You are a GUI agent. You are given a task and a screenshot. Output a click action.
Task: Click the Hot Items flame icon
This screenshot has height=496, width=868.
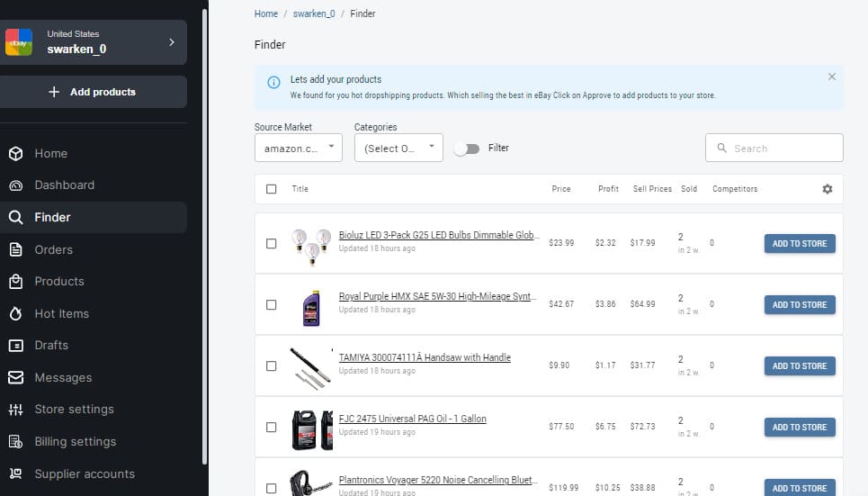pos(16,313)
